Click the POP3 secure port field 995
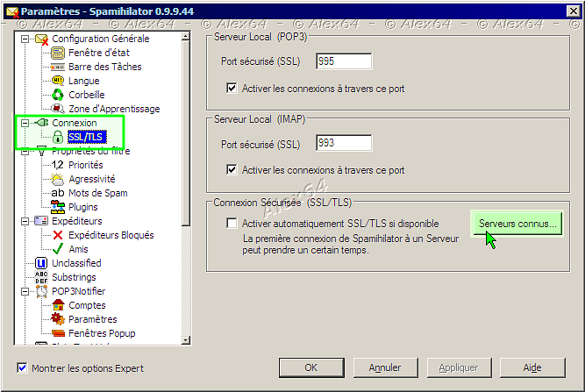 (x=344, y=61)
